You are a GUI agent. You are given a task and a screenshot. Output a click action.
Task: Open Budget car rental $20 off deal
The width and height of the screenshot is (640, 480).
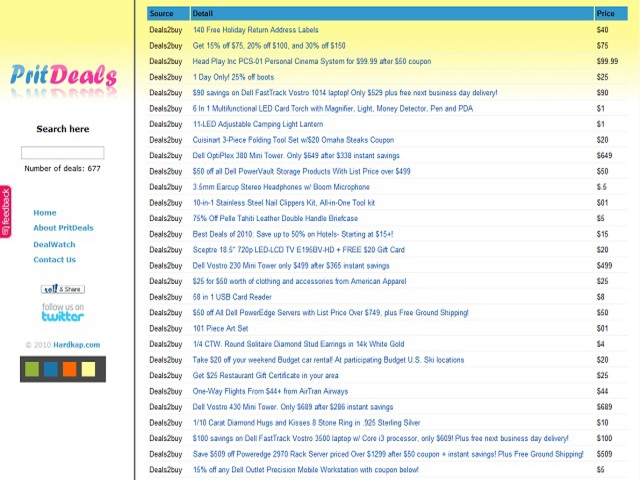pos(329,360)
